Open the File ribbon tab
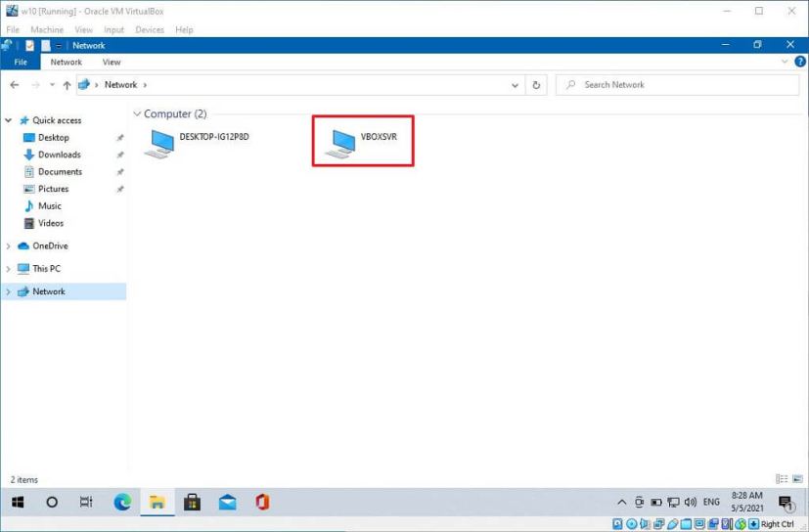Image resolution: width=809 pixels, height=532 pixels. coord(21,62)
